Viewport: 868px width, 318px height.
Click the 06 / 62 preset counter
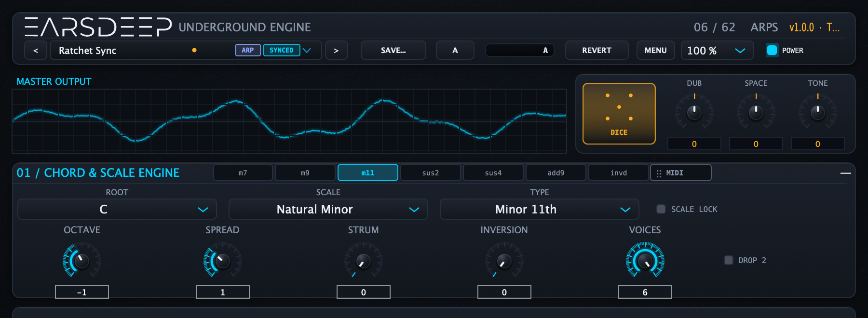715,27
